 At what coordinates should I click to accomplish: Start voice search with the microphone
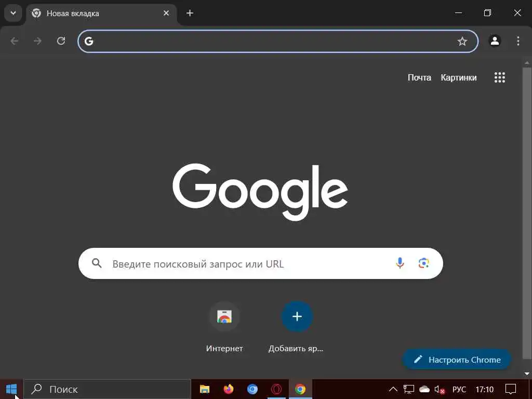(400, 263)
